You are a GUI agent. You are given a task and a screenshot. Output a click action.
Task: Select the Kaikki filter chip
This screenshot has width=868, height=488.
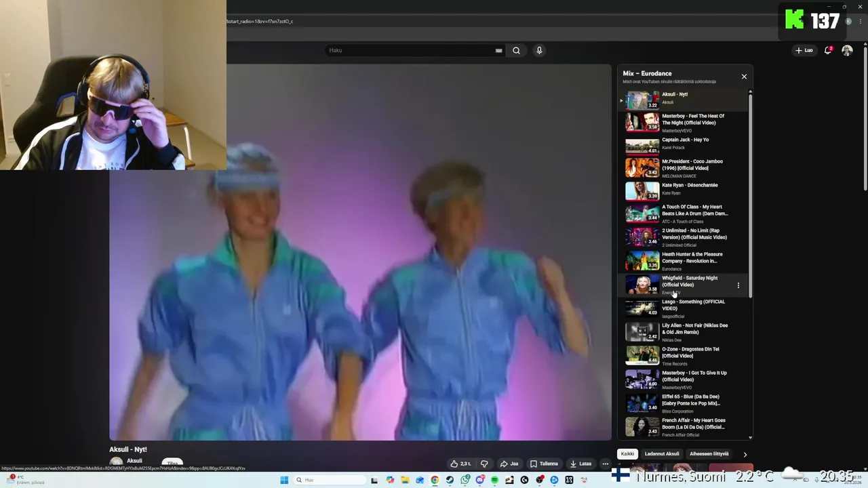coord(627,454)
